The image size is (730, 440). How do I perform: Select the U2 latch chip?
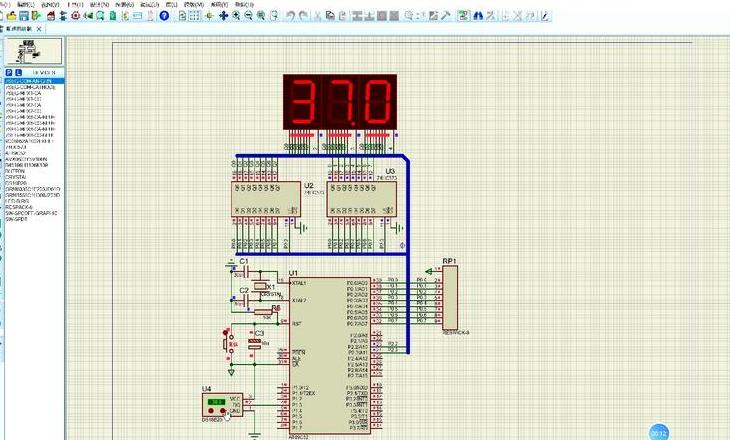tap(266, 199)
